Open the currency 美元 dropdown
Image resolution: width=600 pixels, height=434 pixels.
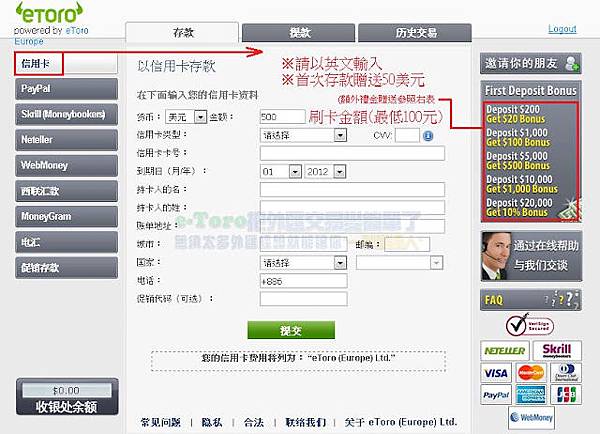coord(186,117)
